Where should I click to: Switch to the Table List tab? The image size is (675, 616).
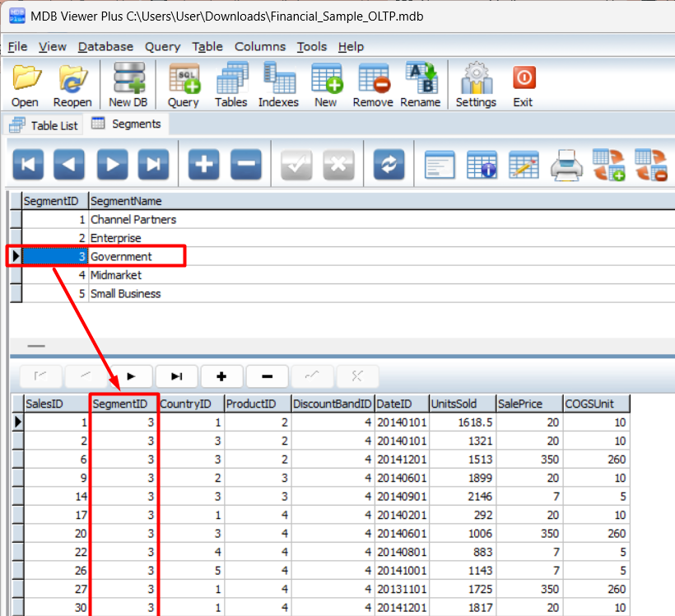(x=44, y=125)
